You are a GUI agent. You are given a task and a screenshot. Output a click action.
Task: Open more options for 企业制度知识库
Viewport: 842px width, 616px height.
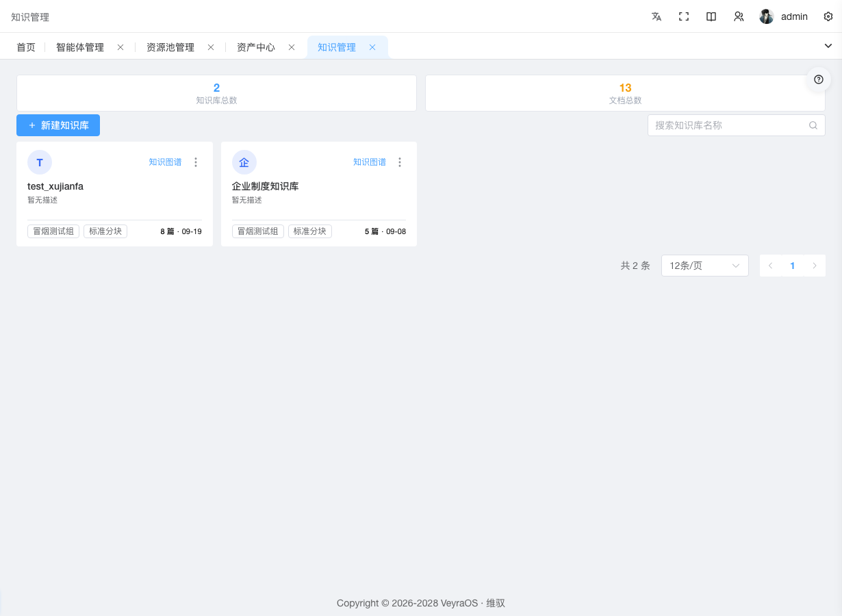[400, 162]
